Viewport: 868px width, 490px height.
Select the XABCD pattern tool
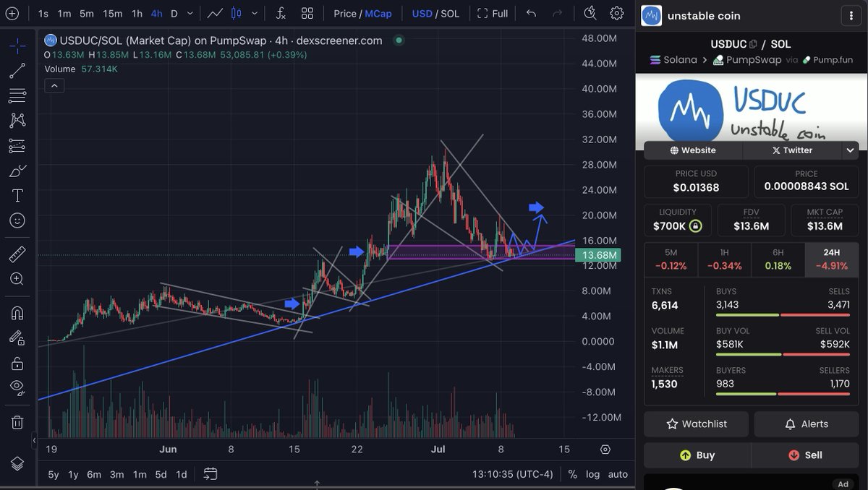[17, 121]
